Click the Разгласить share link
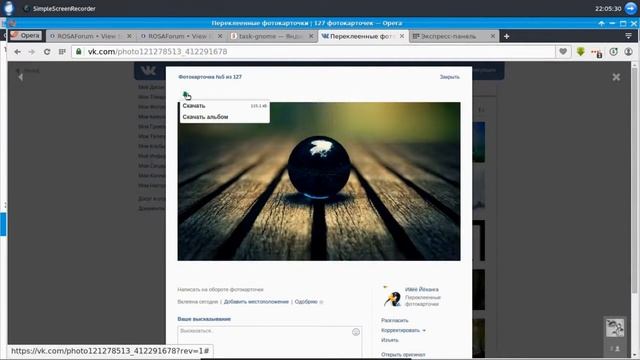 [x=395, y=320]
